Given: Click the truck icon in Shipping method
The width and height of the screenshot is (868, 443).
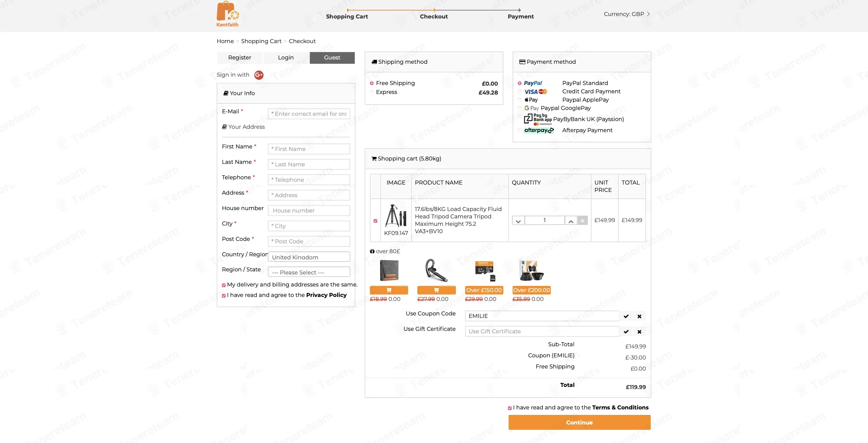Looking at the screenshot, I should (x=374, y=62).
